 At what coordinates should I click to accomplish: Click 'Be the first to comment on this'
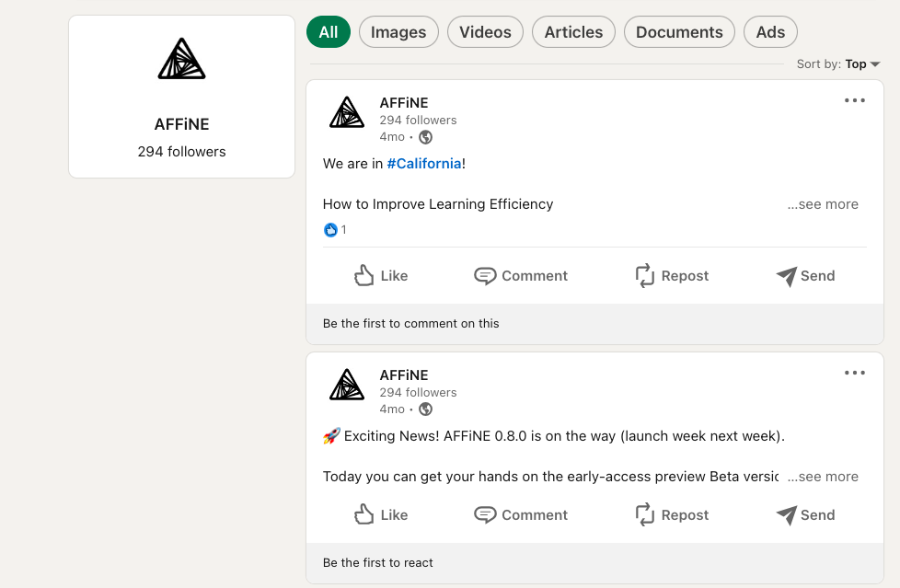coord(411,323)
